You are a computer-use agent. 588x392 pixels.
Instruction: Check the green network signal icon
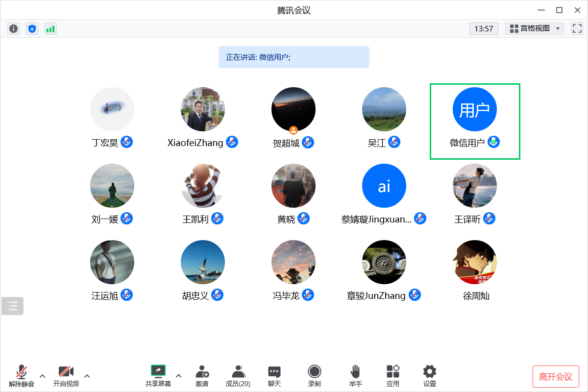[x=50, y=29]
